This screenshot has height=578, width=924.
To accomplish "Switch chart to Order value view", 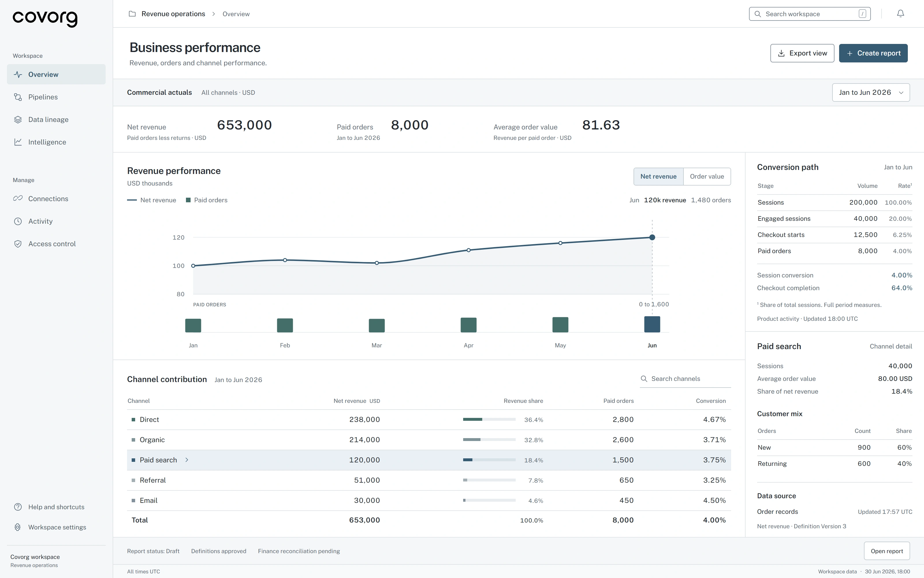I will pos(707,177).
